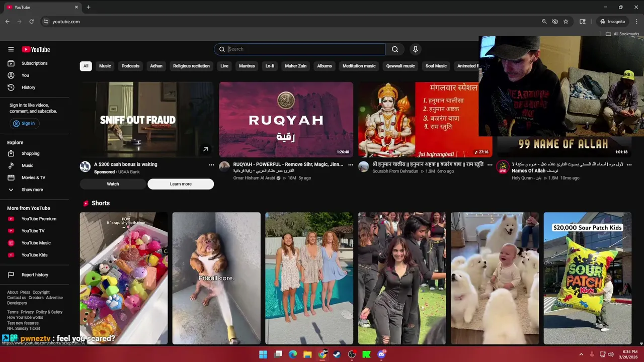The width and height of the screenshot is (644, 362).
Task: Open the Sourabh From Dehradun channel avatar
Action: (363, 166)
